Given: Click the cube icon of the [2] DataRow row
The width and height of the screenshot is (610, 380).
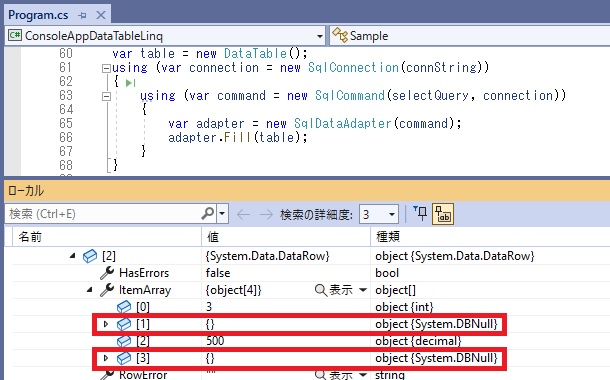Looking at the screenshot, I should click(90, 256).
